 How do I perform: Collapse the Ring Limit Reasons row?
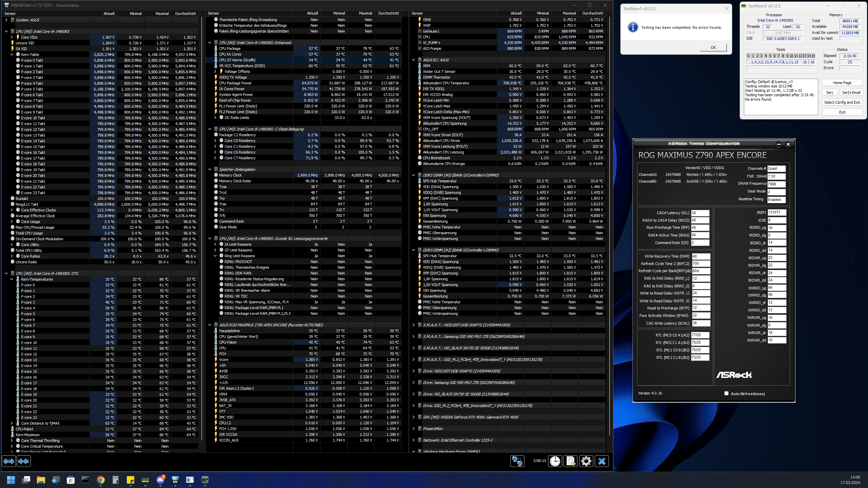click(215, 256)
